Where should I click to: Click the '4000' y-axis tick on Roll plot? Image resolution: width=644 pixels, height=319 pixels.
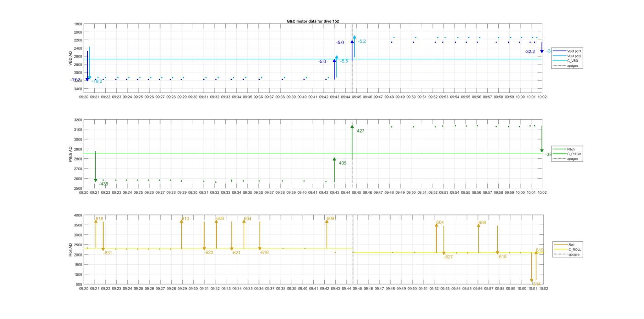coord(78,215)
